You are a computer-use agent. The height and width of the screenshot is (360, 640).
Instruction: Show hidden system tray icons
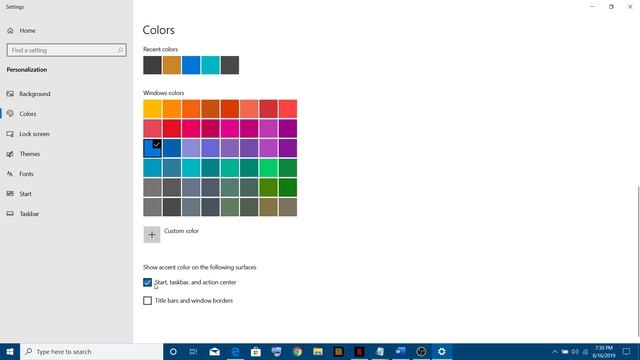pyautogui.click(x=554, y=352)
